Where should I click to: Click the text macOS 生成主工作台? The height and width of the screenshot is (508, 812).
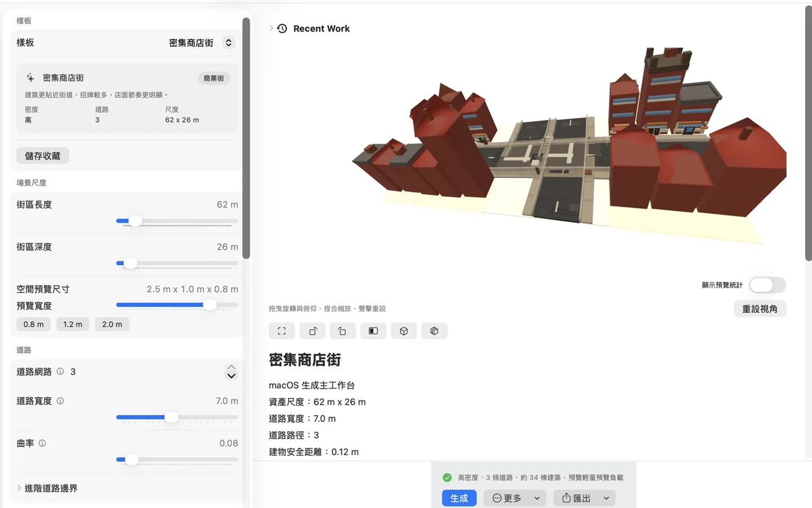(312, 386)
